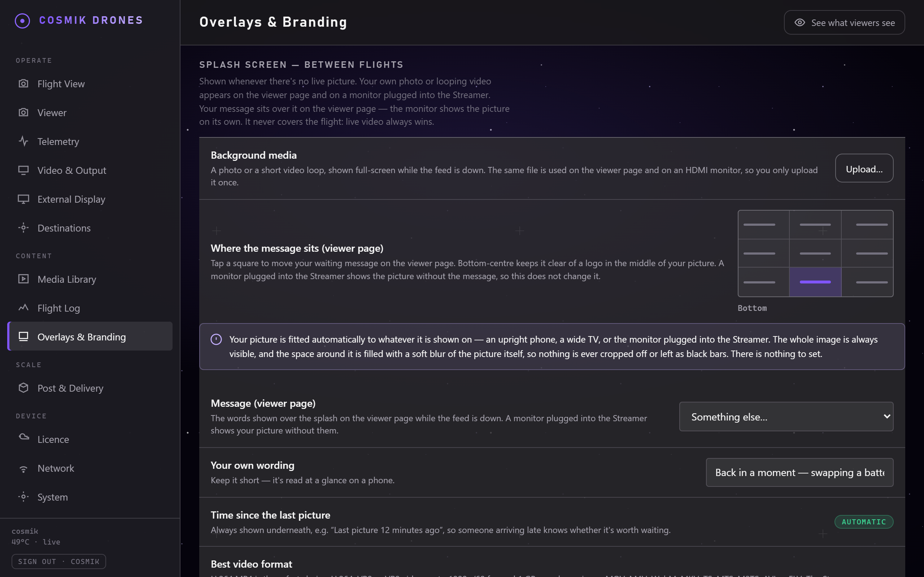This screenshot has height=577, width=924.
Task: Open Flight View camera icon
Action: [x=23, y=84]
